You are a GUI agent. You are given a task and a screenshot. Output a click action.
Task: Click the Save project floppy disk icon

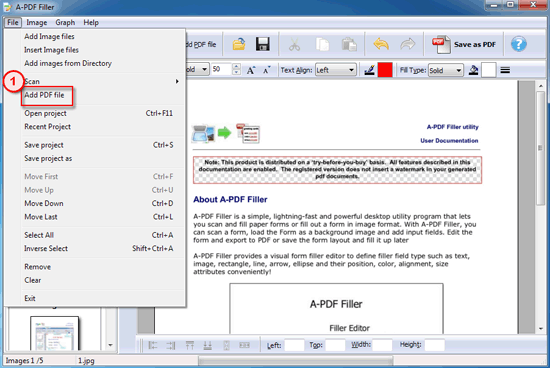262,45
